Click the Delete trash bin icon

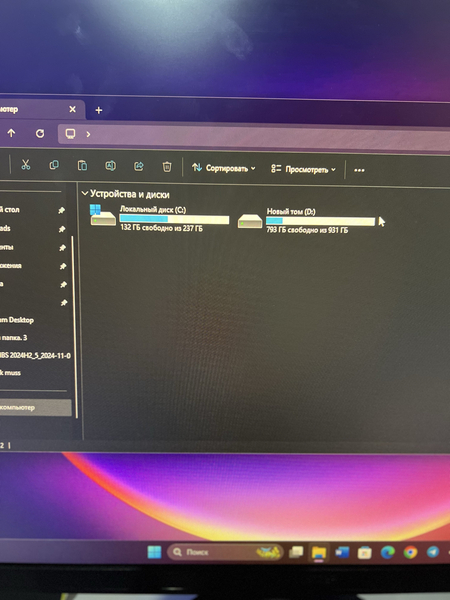pyautogui.click(x=167, y=167)
